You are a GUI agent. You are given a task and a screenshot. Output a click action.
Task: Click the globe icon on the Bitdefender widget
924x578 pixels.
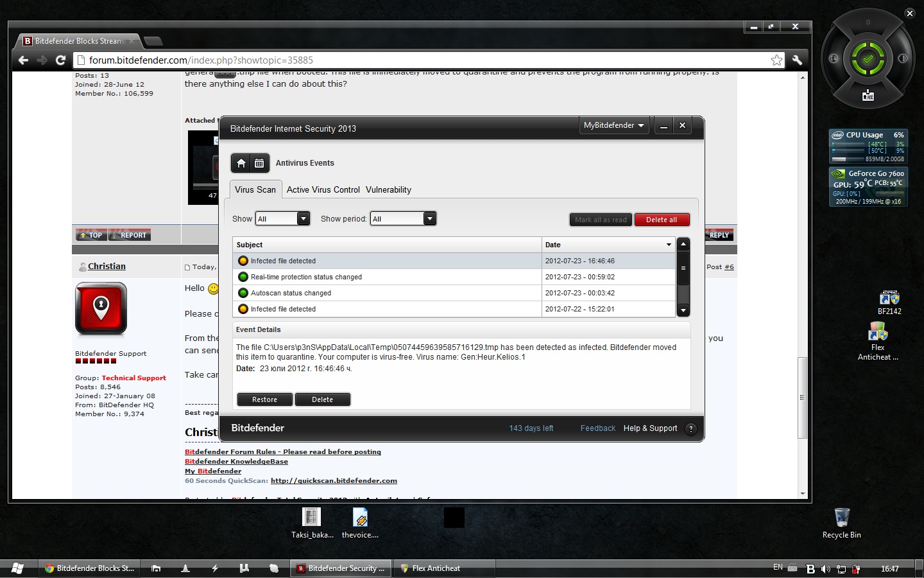(834, 58)
